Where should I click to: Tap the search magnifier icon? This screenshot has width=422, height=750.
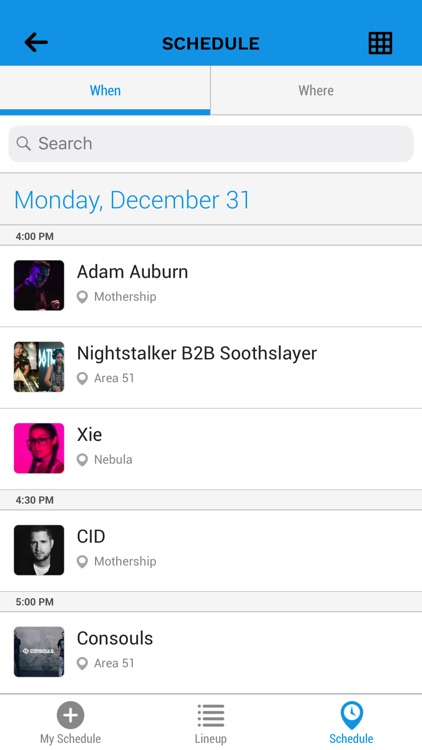pyautogui.click(x=23, y=143)
